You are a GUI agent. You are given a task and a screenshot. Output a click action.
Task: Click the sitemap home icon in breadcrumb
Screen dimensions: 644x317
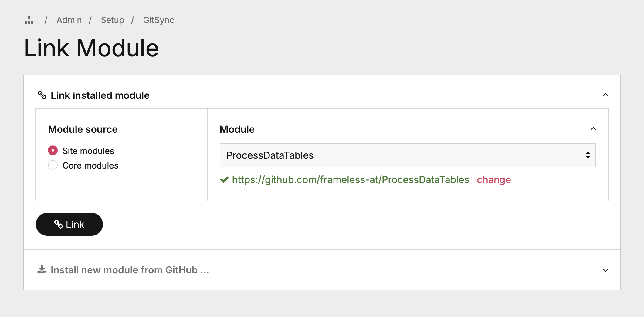[x=29, y=20]
